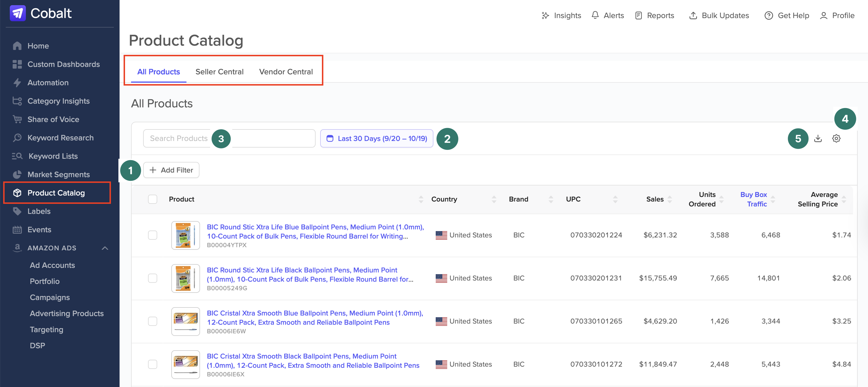Image resolution: width=868 pixels, height=387 pixels.
Task: Click the Reports document icon
Action: pos(639,16)
